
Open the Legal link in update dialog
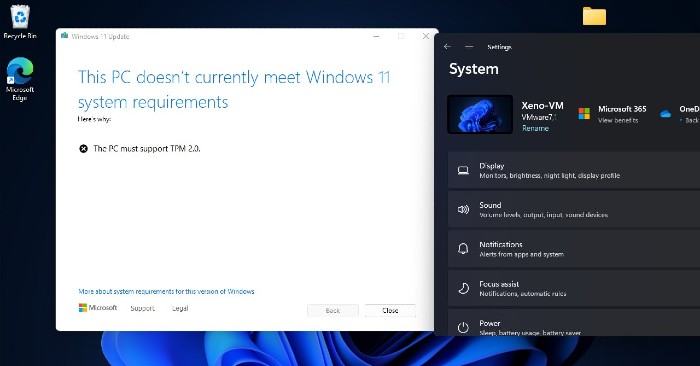180,308
